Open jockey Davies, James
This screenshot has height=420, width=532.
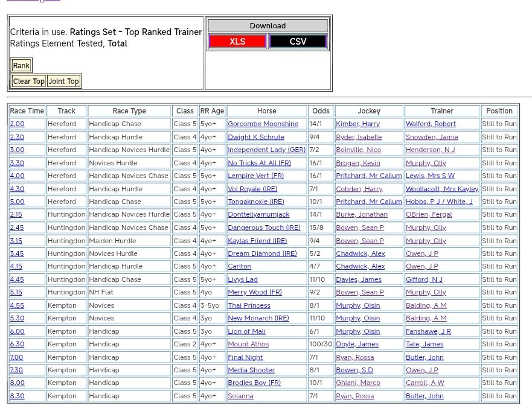click(x=359, y=279)
